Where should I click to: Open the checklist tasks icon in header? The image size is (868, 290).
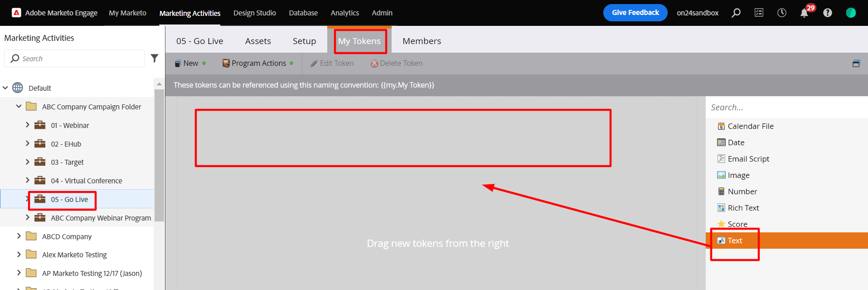coord(759,13)
